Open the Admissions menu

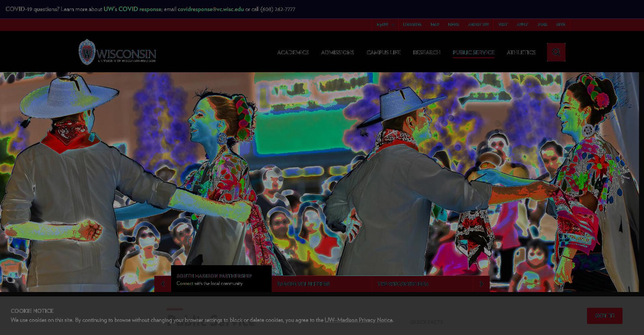(337, 52)
